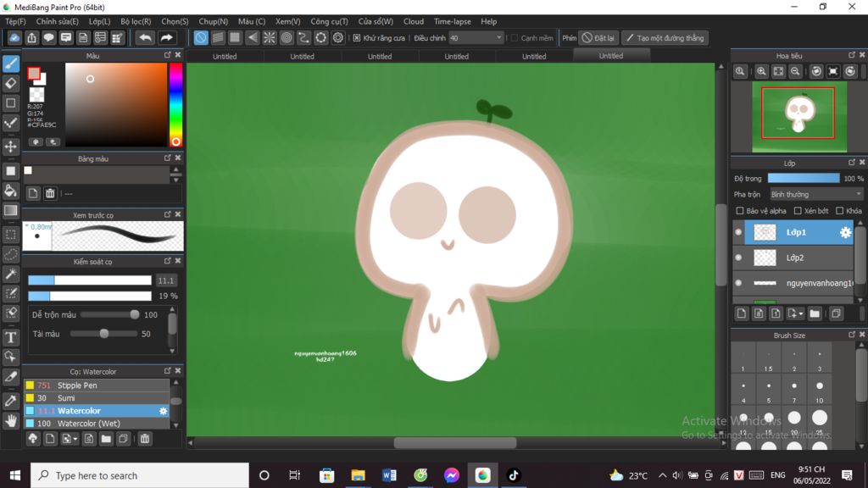Image resolution: width=868 pixels, height=488 pixels.
Task: Enable Bảo vệ alpha checkbox
Action: 739,211
